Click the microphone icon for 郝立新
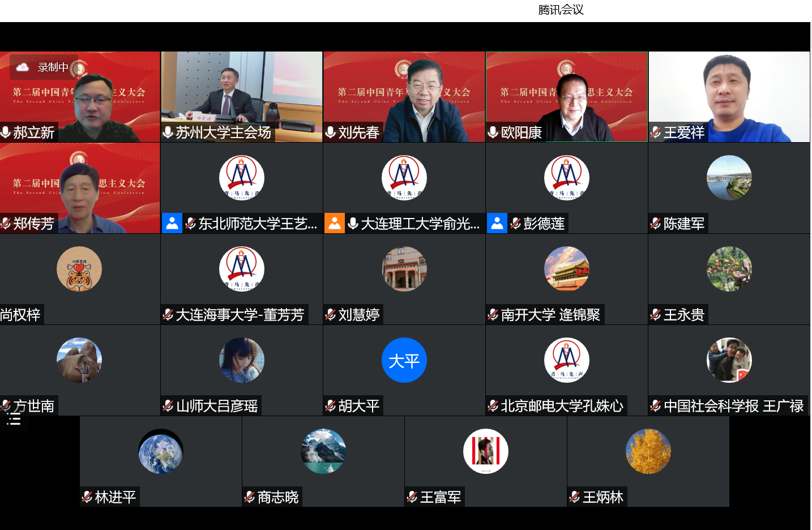The width and height of the screenshot is (812, 530). pyautogui.click(x=6, y=132)
